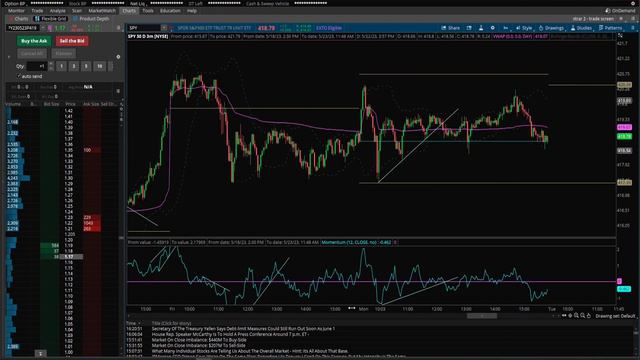Switch to the Flexible Grid sub-tab
The image size is (640, 360).
tap(51, 19)
